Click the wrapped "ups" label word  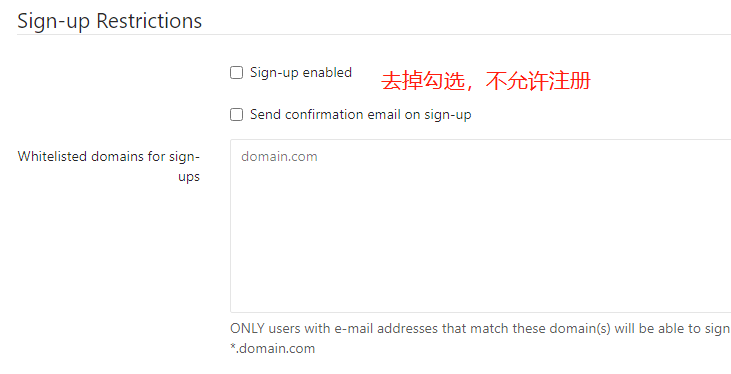(x=189, y=177)
